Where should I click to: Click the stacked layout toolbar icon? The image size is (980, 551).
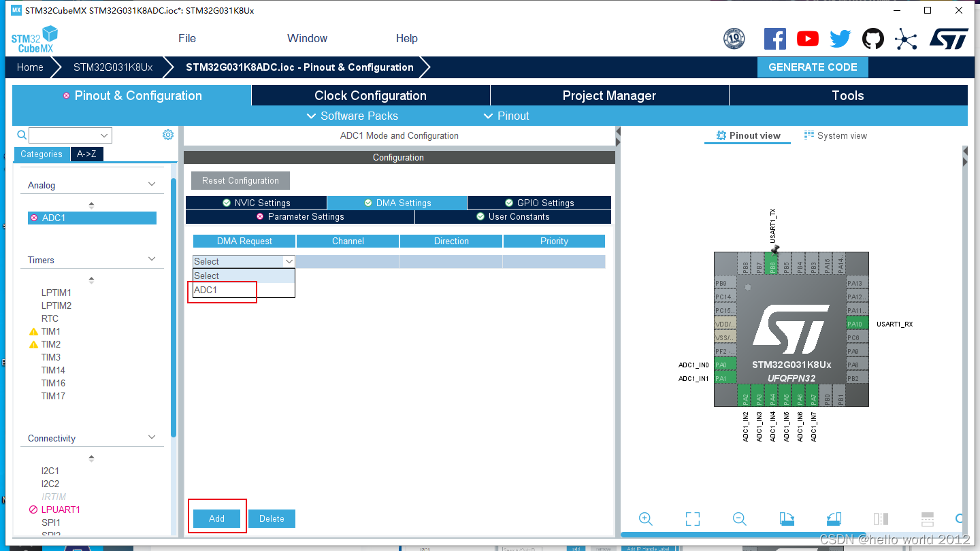[x=927, y=519]
